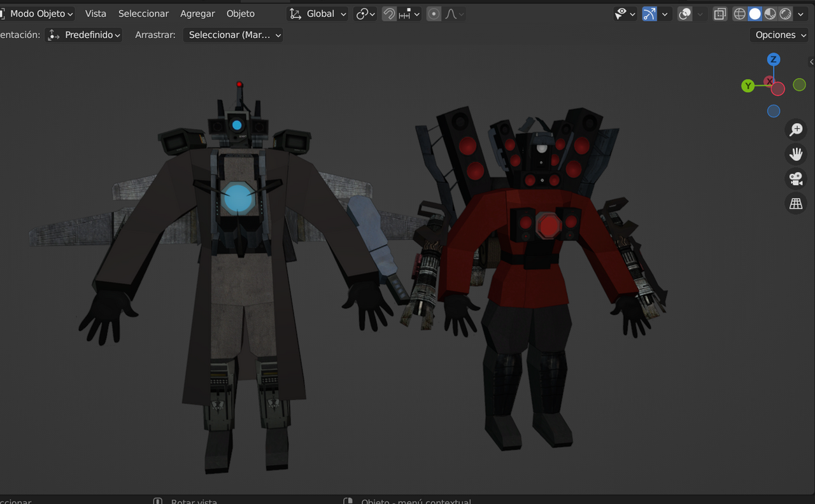
Task: Toggle perspective/orthographic grid icon
Action: click(796, 204)
